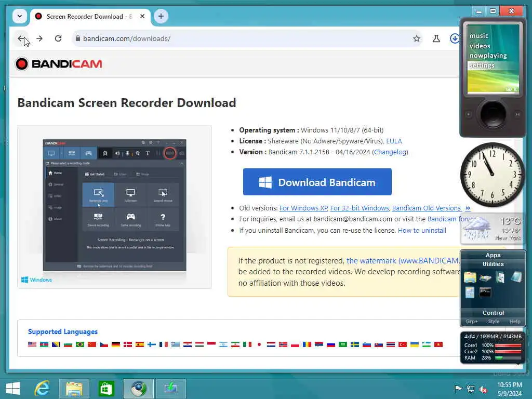The image size is (532, 399).
Task: Click the analog clock gadget
Action: point(492,175)
